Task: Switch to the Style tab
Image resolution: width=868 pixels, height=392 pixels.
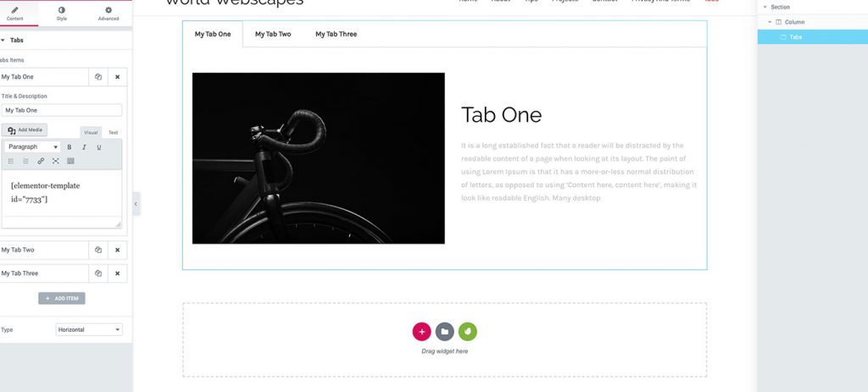Action: tap(61, 14)
